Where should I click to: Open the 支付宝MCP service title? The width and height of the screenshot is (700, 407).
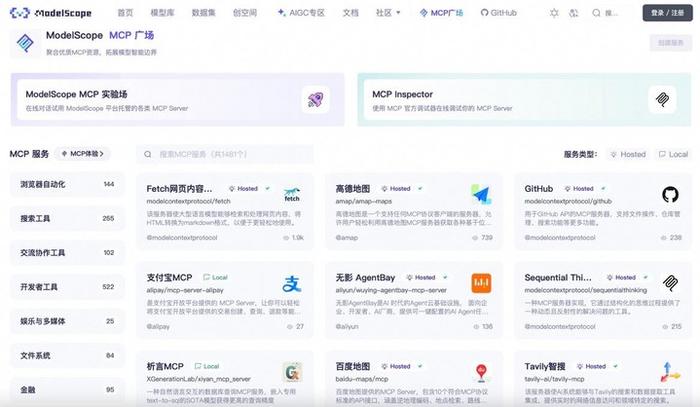pos(169,278)
